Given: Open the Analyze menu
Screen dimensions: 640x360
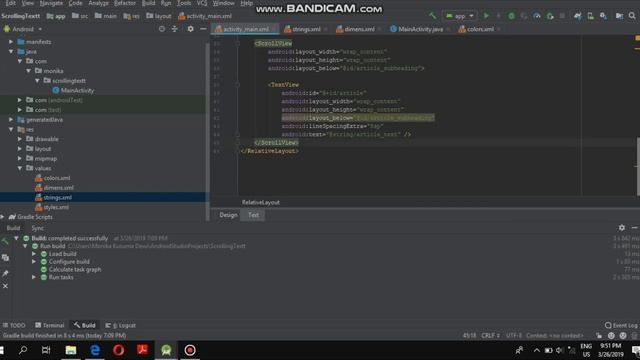Looking at the screenshot, I should pos(98,3).
